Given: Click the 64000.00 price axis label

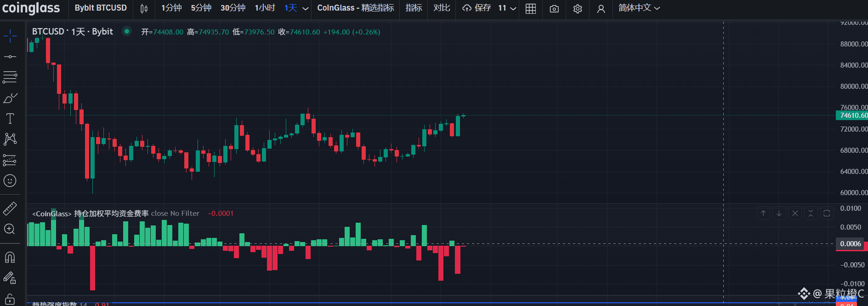Looking at the screenshot, I should click(x=853, y=172).
